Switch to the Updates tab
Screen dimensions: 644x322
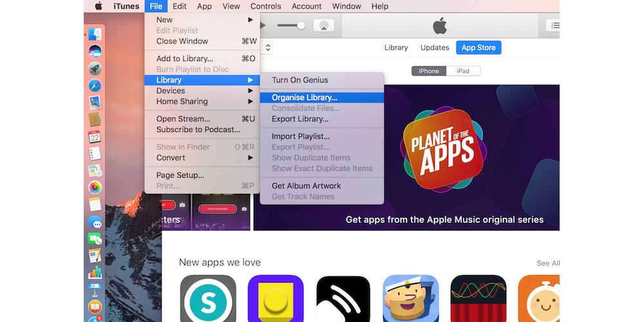point(435,48)
